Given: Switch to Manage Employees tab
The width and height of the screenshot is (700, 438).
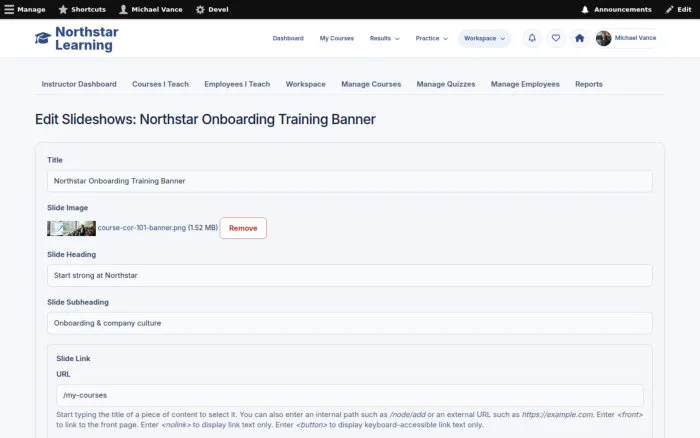Looking at the screenshot, I should (525, 84).
